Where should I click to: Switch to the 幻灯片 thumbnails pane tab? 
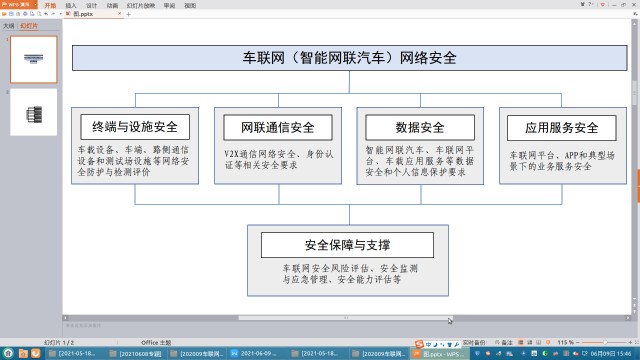click(29, 26)
